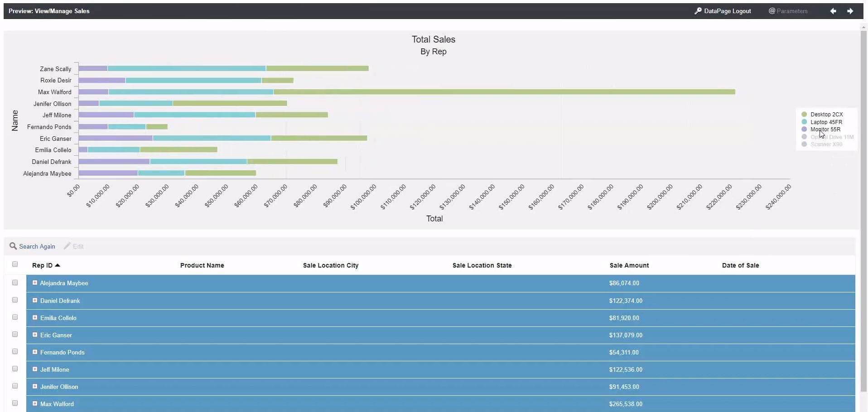Screen dimensions: 868x412
Task: Click the Search Again link
Action: click(x=37, y=247)
